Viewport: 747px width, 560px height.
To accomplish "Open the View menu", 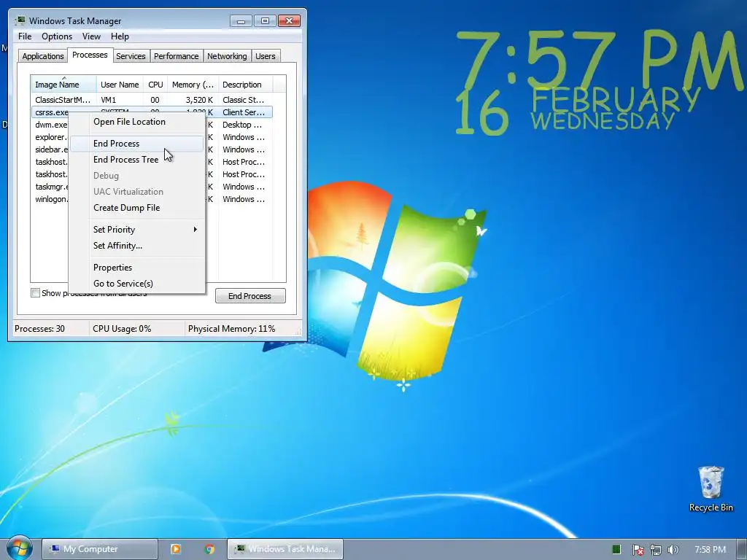I will click(x=91, y=36).
